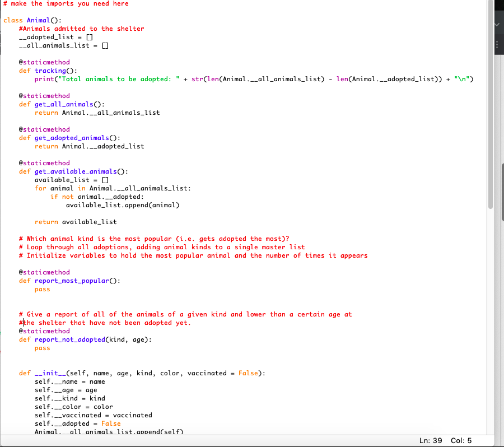Click the class name 'Animal' in the class definition
Image resolution: width=504 pixels, height=447 pixels.
pos(38,20)
